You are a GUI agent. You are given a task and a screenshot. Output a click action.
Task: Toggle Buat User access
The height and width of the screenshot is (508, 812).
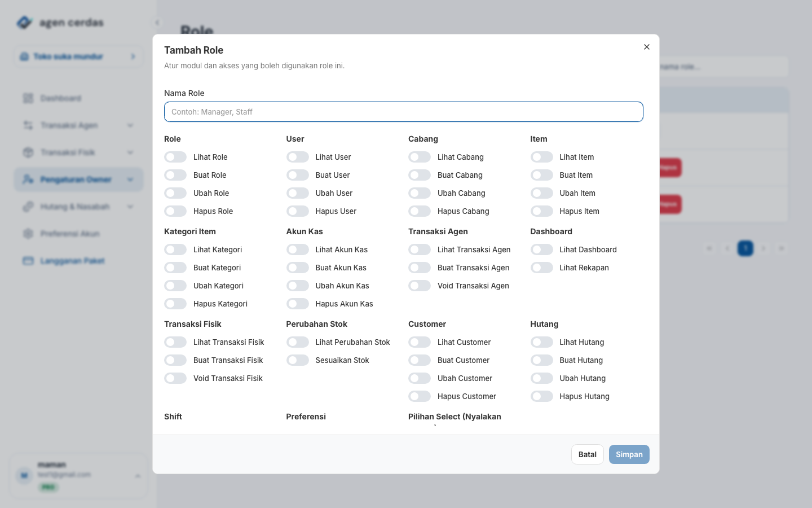coord(298,175)
